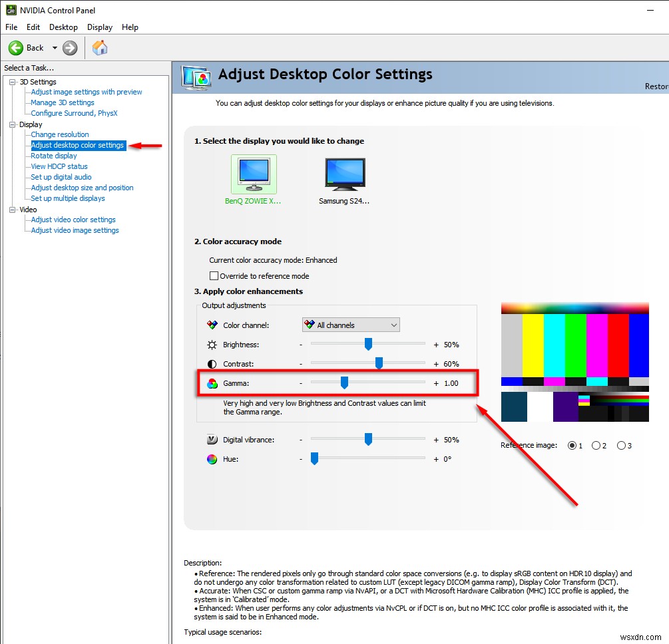The height and width of the screenshot is (644, 669).
Task: Enable Override to reference mode checkbox
Action: pos(214,276)
